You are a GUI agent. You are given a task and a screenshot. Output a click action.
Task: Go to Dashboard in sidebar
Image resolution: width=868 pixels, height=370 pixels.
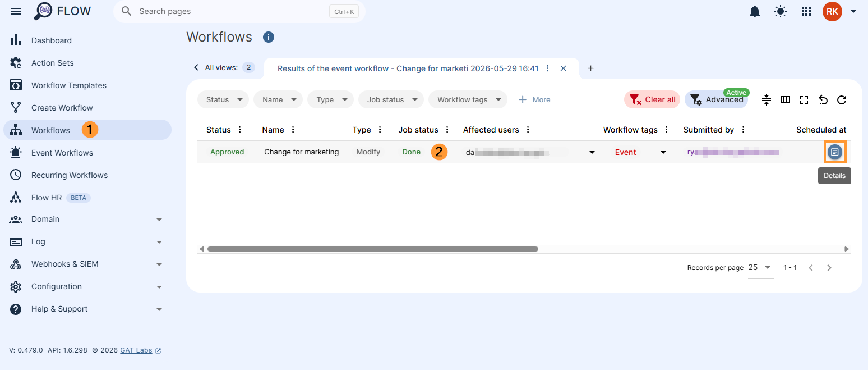coord(87,40)
